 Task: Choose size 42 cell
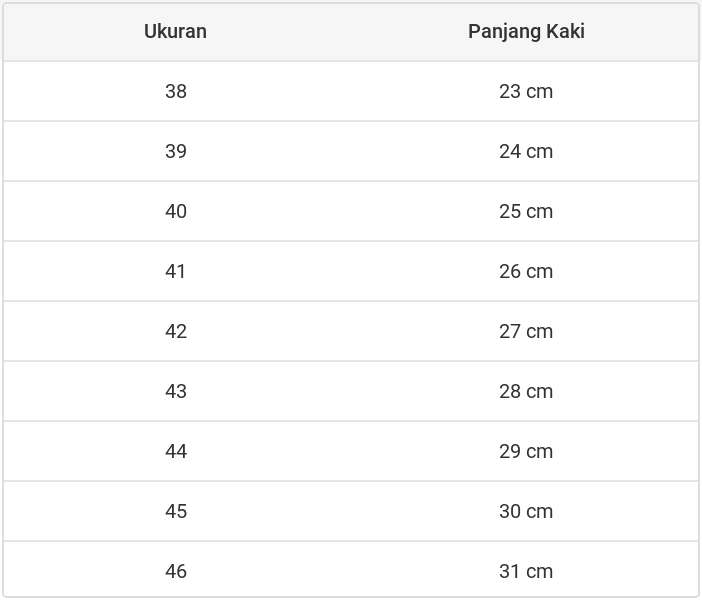pos(176,331)
